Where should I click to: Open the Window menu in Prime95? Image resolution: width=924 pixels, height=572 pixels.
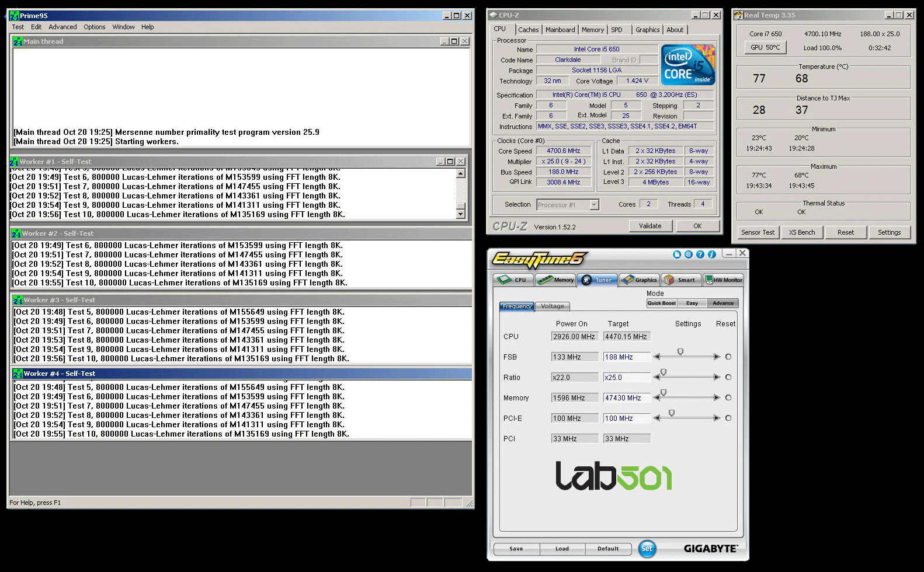point(123,27)
